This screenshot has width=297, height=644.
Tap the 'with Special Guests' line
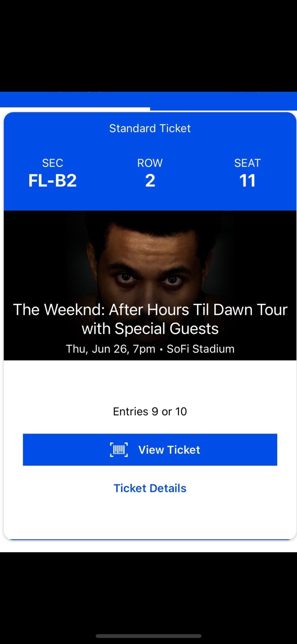coord(150,329)
